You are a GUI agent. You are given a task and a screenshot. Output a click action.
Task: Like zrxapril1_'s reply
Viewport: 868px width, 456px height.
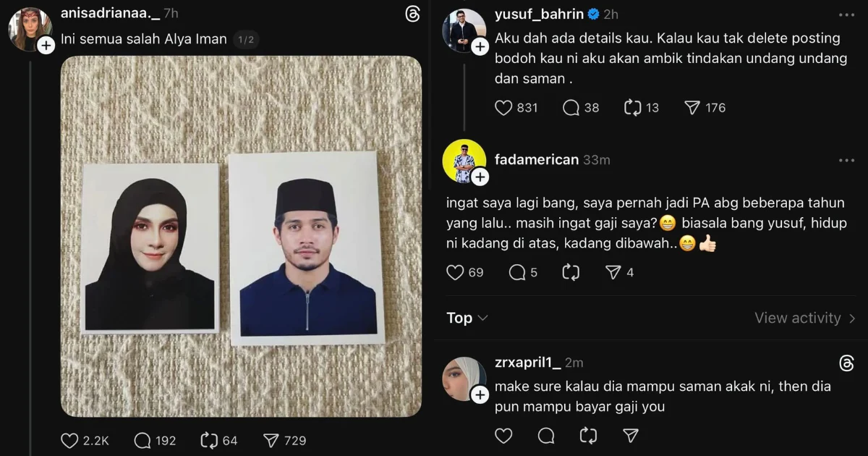click(503, 435)
